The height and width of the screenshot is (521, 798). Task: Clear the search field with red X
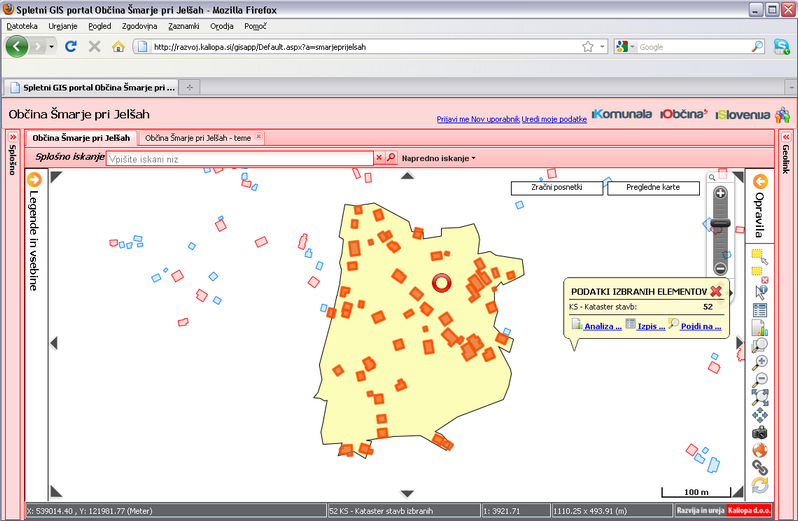(x=379, y=158)
